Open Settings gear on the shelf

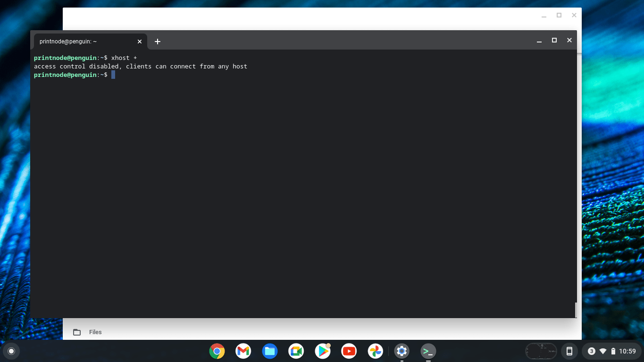tap(402, 351)
